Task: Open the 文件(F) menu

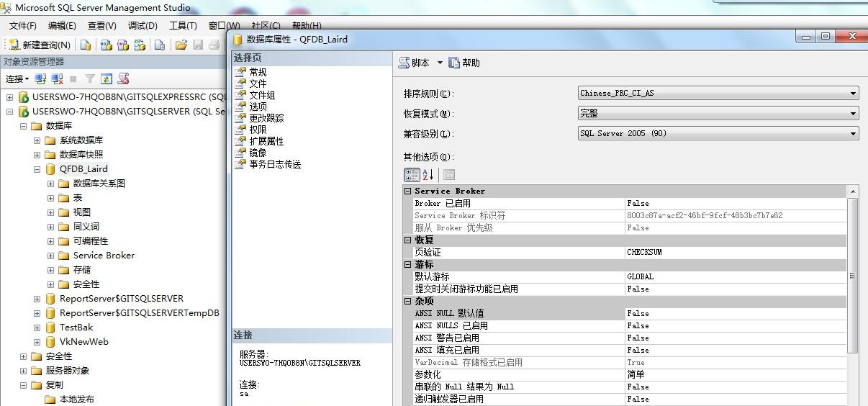Action: point(22,25)
